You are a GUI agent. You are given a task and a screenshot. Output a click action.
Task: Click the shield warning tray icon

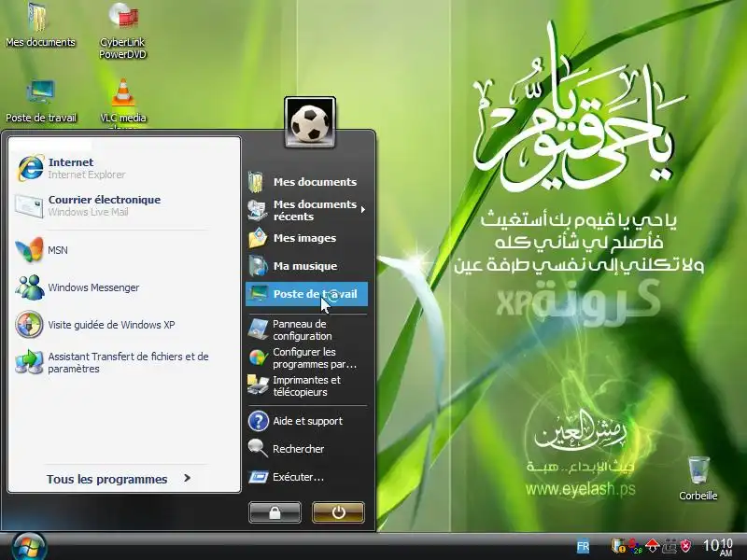click(618, 546)
